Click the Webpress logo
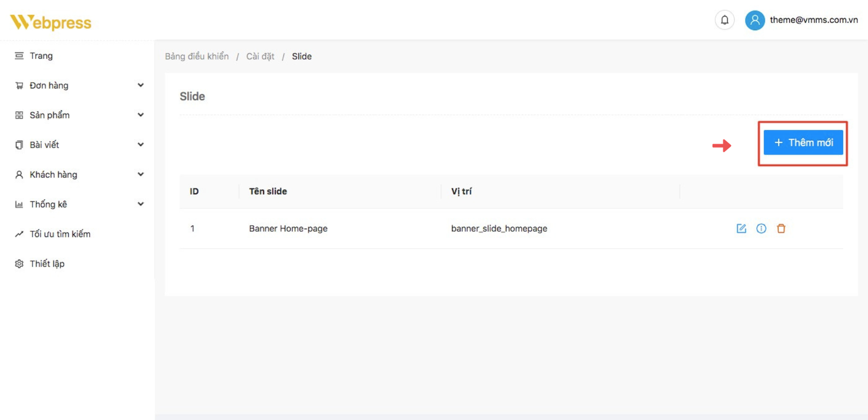This screenshot has width=868, height=420. 51,22
